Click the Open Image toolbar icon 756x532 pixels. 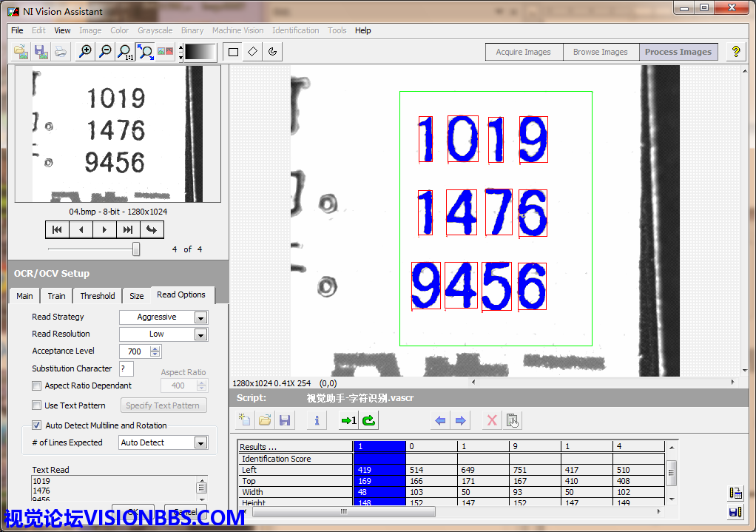[x=21, y=52]
